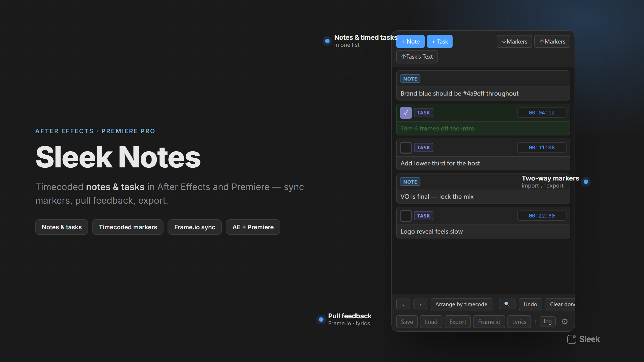Screen dimensions: 644x362
Task: Click the Timecoded markers feature pill
Action: coord(128,227)
